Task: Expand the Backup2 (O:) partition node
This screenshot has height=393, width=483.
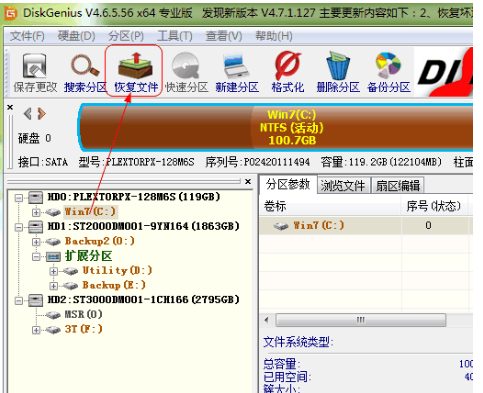Action: point(36,242)
